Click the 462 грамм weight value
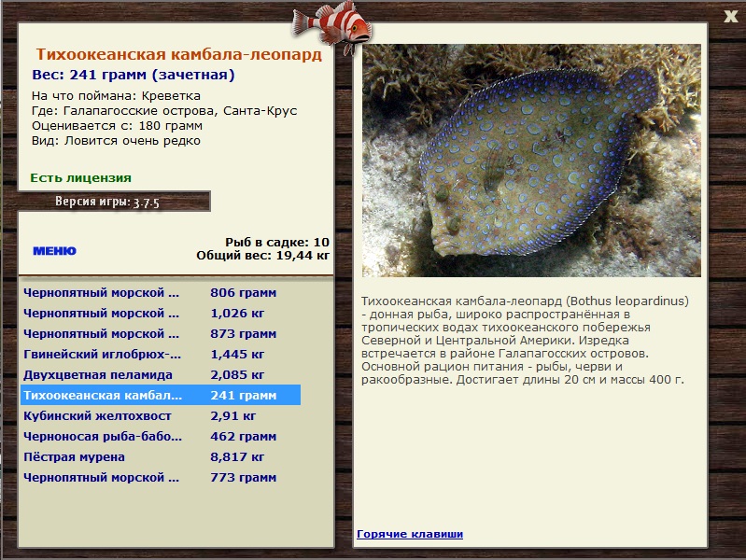Image resolution: width=746 pixels, height=560 pixels. pos(243,436)
